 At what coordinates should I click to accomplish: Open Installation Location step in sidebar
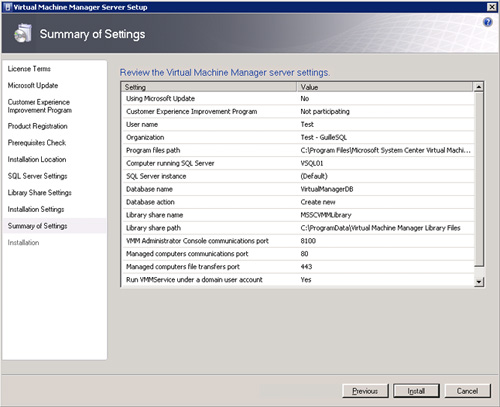(37, 159)
